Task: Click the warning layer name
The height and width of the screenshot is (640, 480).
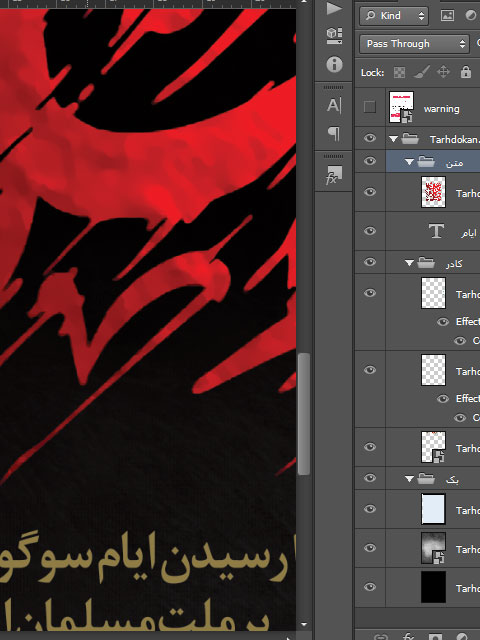Action: pos(442,109)
